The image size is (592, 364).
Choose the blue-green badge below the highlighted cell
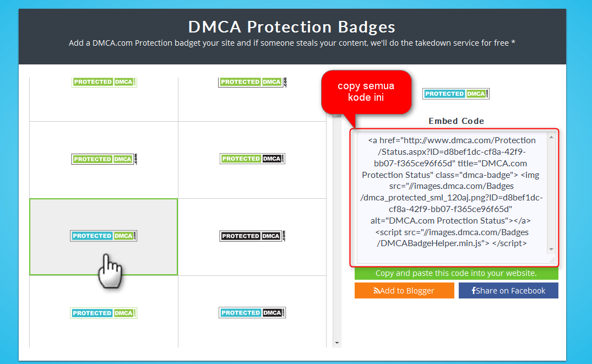(x=104, y=313)
